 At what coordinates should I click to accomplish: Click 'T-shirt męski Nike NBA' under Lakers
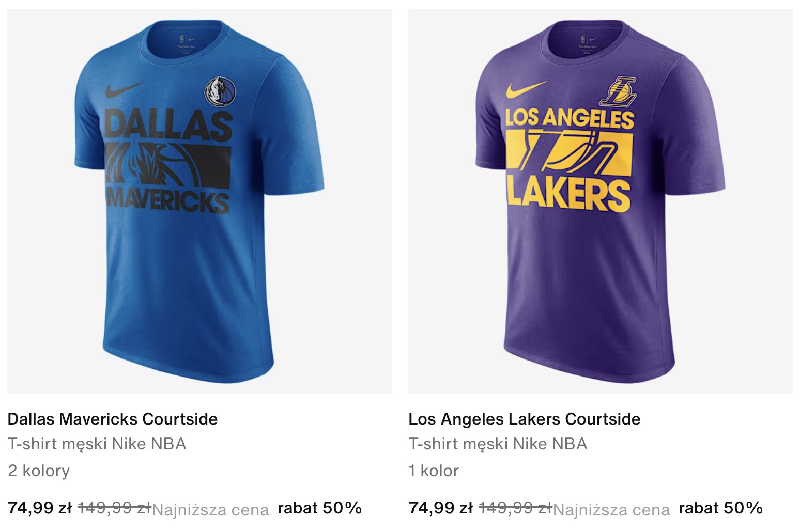click(498, 444)
